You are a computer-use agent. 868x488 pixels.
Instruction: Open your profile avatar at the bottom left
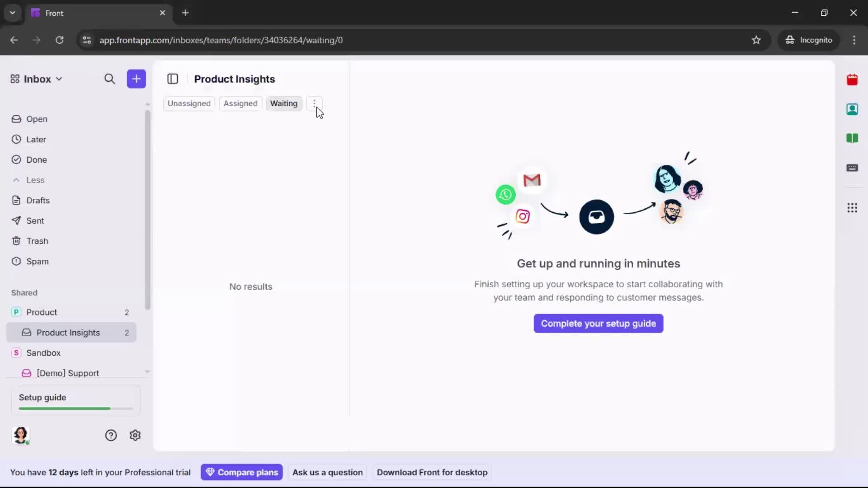(x=21, y=435)
